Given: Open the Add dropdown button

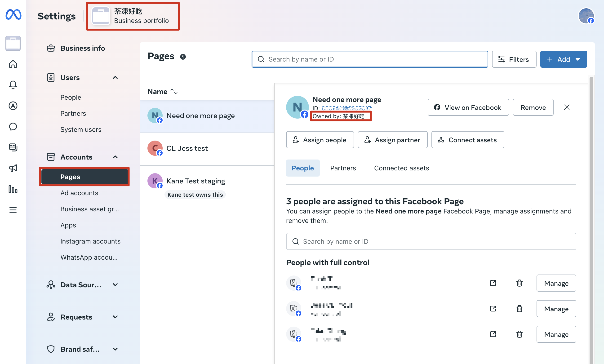Looking at the screenshot, I should pos(563,59).
